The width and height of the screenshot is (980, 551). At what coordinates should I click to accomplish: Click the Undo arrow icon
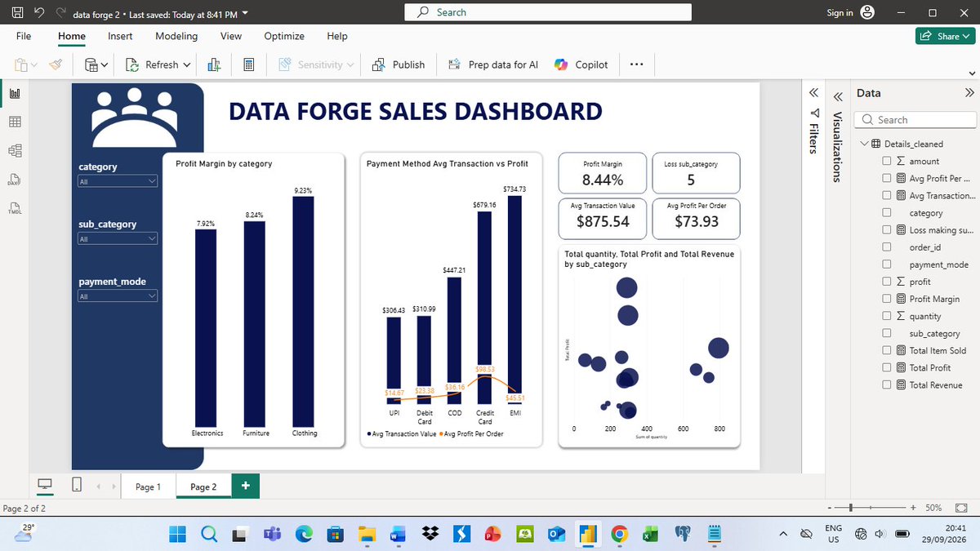tap(39, 13)
